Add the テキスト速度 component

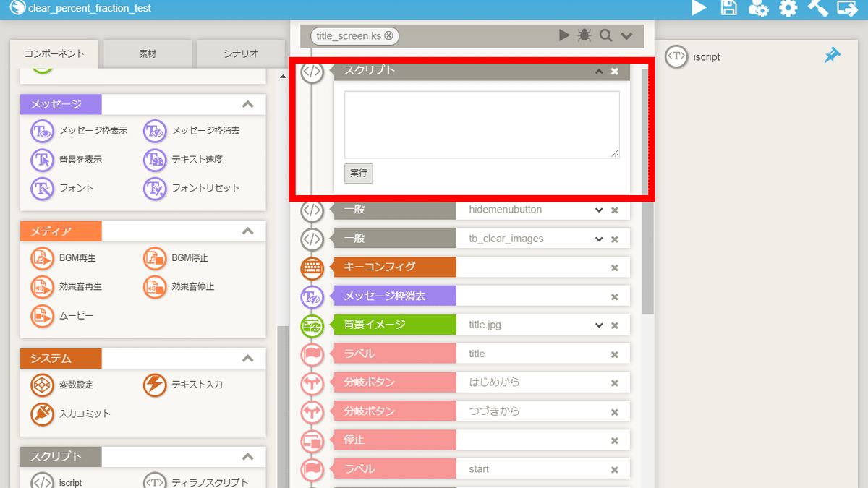tap(183, 160)
